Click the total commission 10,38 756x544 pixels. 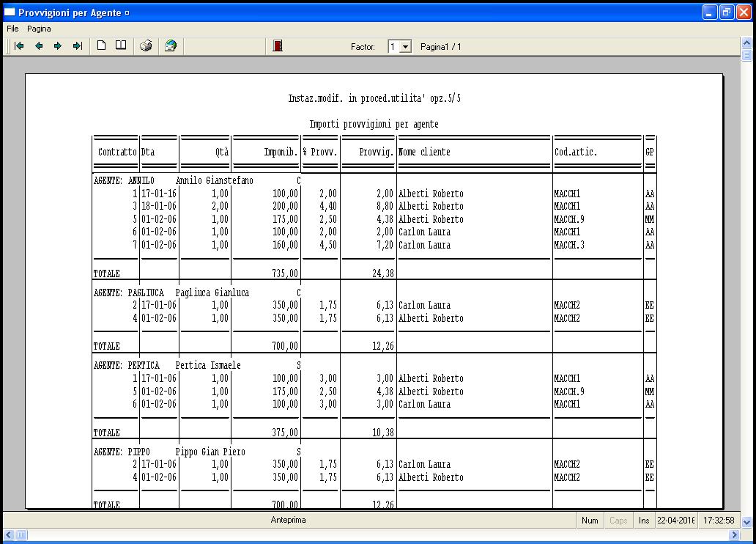383,433
